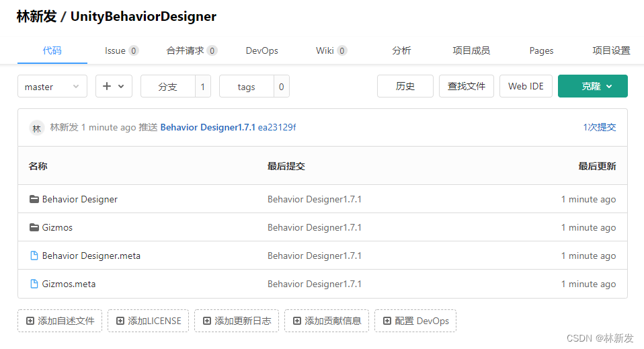This screenshot has height=349, width=644.
Task: Open the plus add-file dropdown
Action: [x=114, y=86]
